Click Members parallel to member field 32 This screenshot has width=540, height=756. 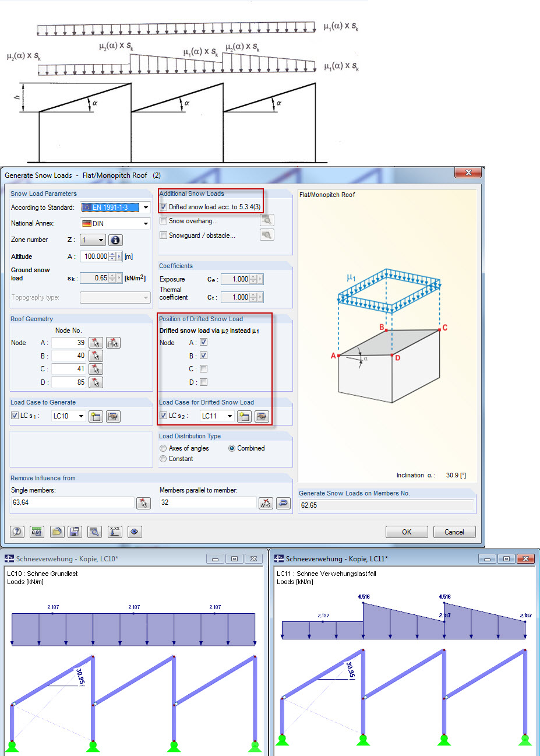208,502
